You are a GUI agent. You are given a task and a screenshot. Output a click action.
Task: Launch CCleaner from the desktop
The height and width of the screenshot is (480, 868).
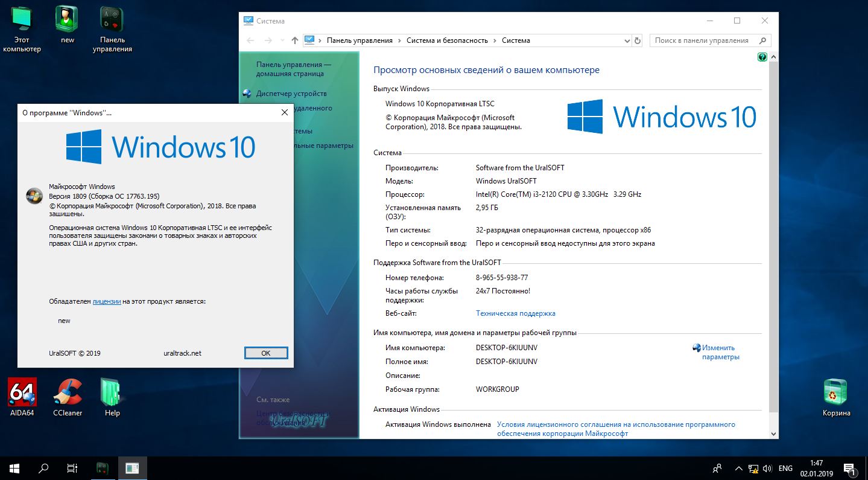(68, 397)
